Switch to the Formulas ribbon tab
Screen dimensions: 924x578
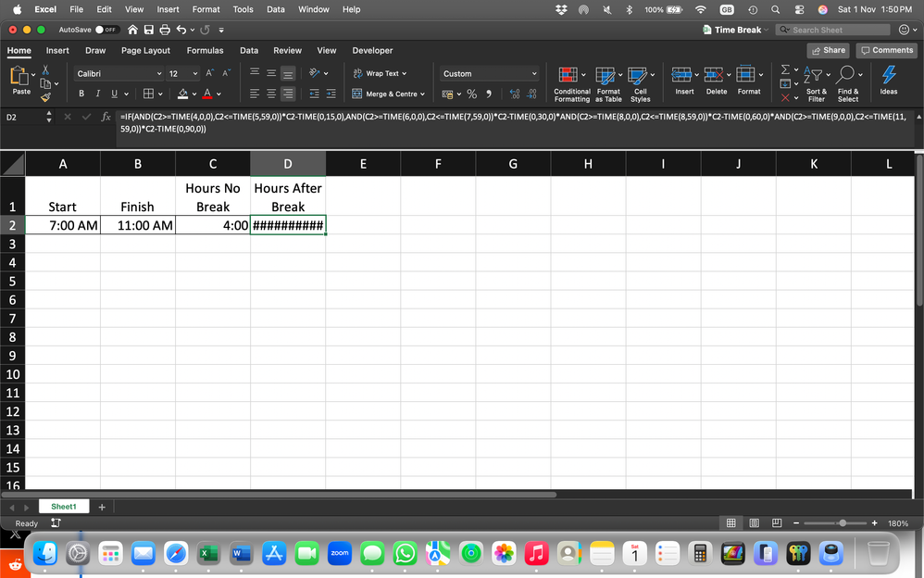coord(205,51)
